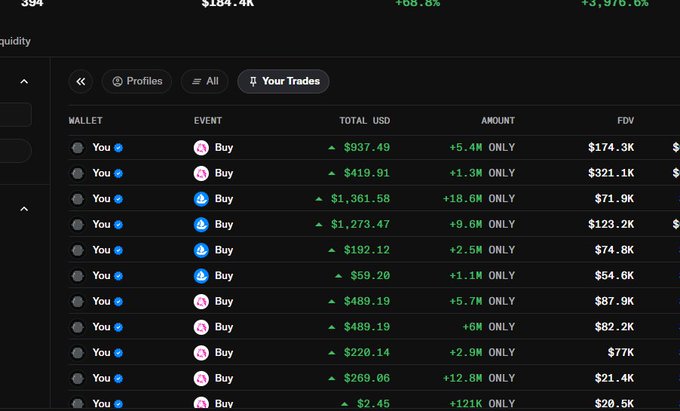
Task: Click green up arrow beside $59.20
Action: pyautogui.click(x=338, y=276)
